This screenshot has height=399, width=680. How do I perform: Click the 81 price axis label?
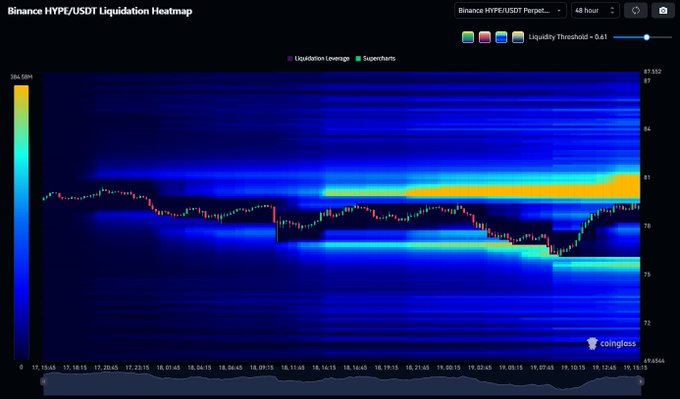coord(647,177)
